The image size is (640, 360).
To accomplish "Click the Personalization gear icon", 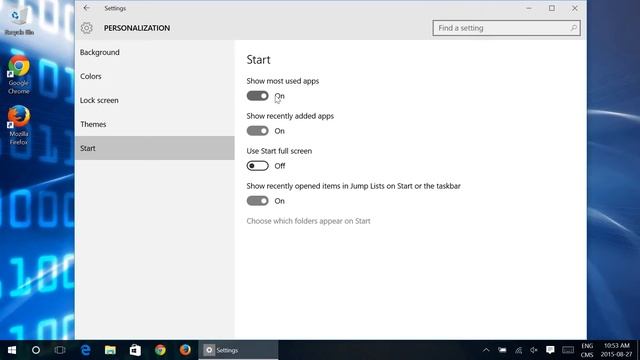I will pyautogui.click(x=87, y=28).
